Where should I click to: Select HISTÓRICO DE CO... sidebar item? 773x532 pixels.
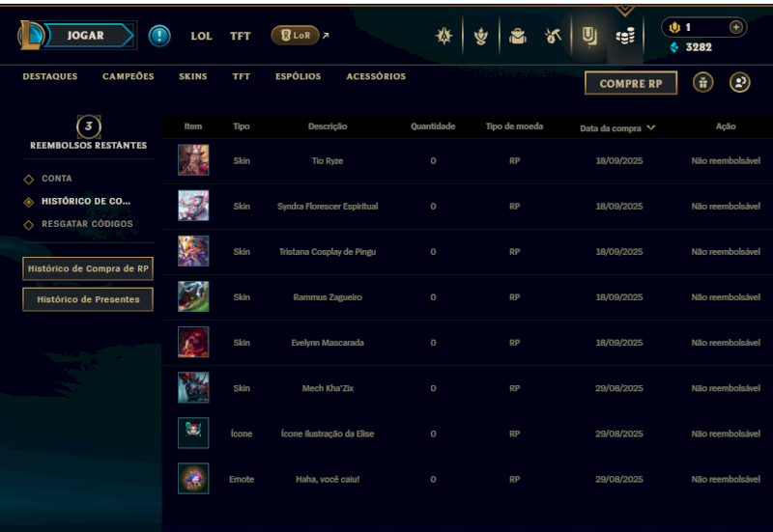[86, 201]
